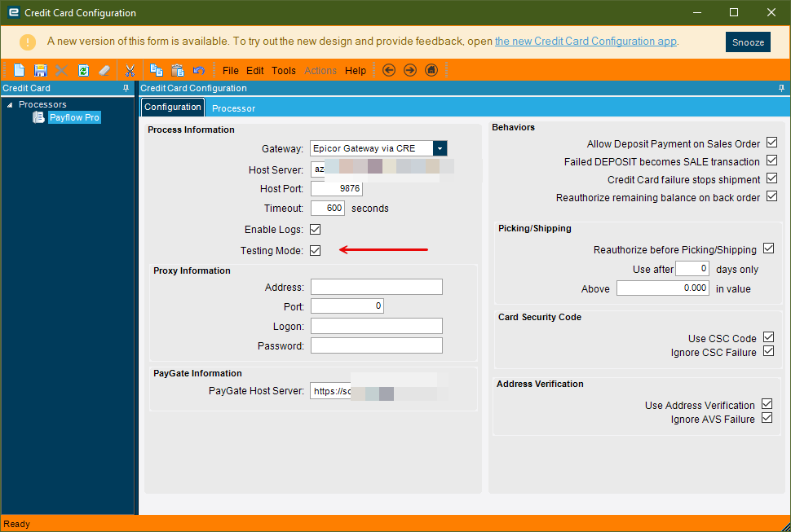The width and height of the screenshot is (791, 532).
Task: Click the Refresh icon in toolbar
Action: point(83,71)
